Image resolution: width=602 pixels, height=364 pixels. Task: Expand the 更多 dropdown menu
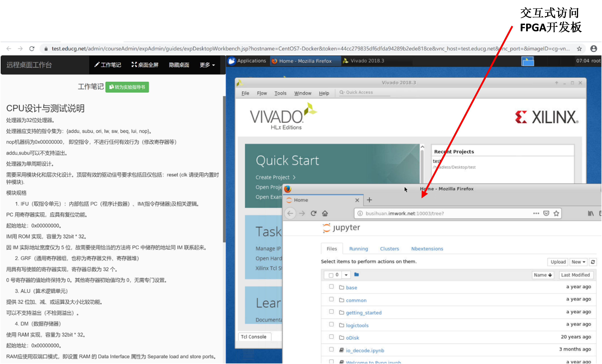[x=207, y=65]
